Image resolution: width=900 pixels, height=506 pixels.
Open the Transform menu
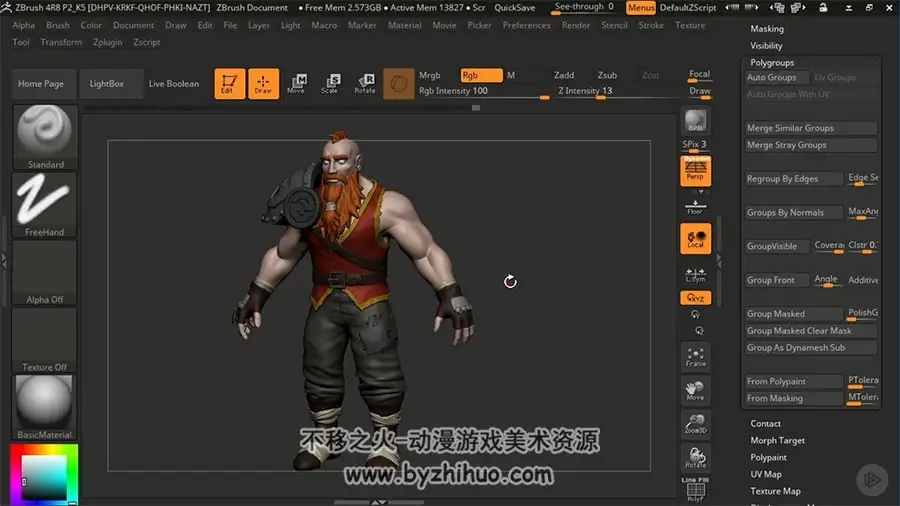pyautogui.click(x=61, y=42)
